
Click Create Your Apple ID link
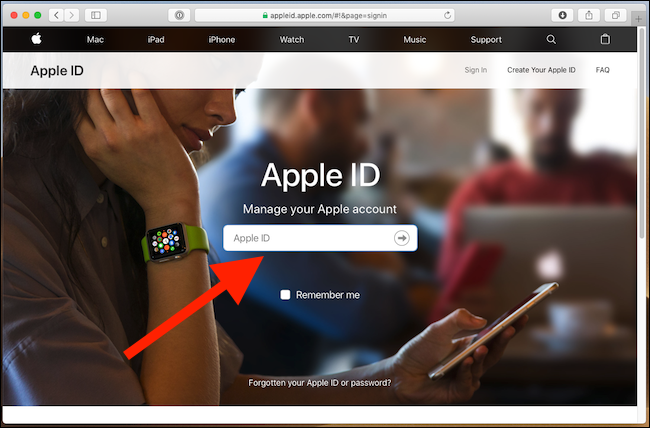click(541, 70)
